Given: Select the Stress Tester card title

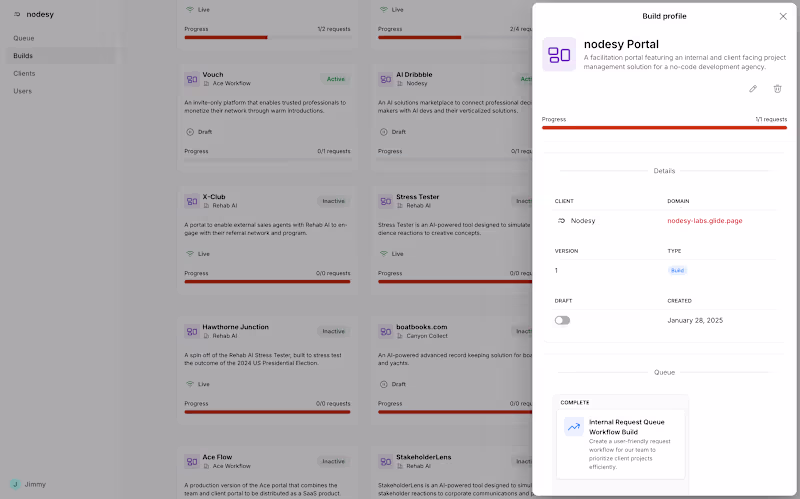Looking at the screenshot, I should [x=417, y=197].
